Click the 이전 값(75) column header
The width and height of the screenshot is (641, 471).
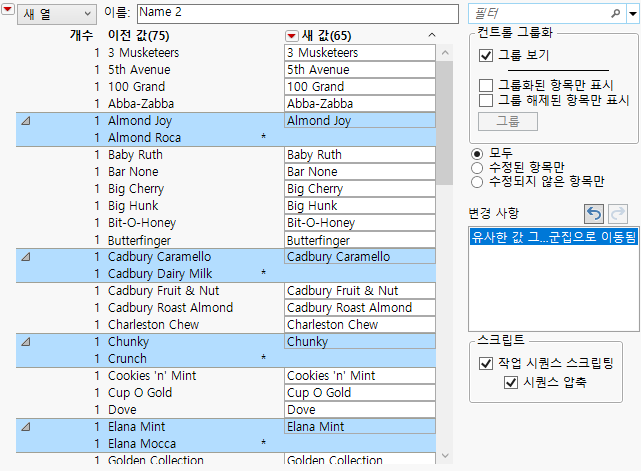tap(139, 36)
